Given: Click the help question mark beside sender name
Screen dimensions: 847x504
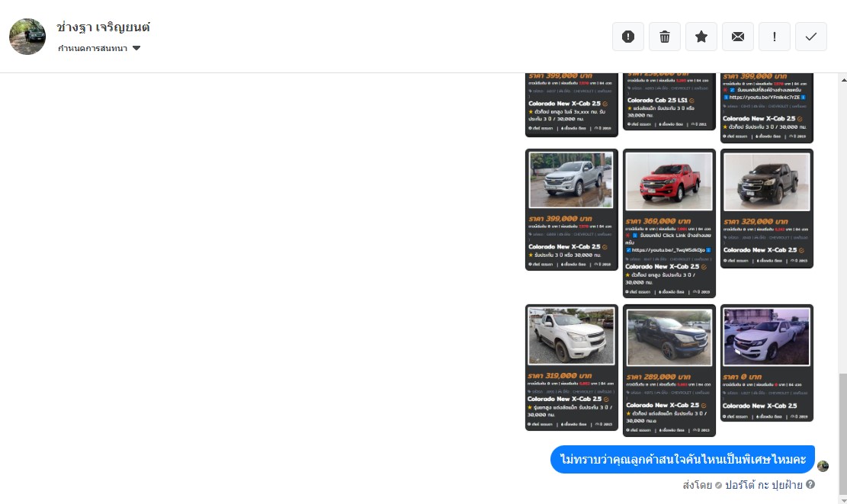Looking at the screenshot, I should (810, 484).
